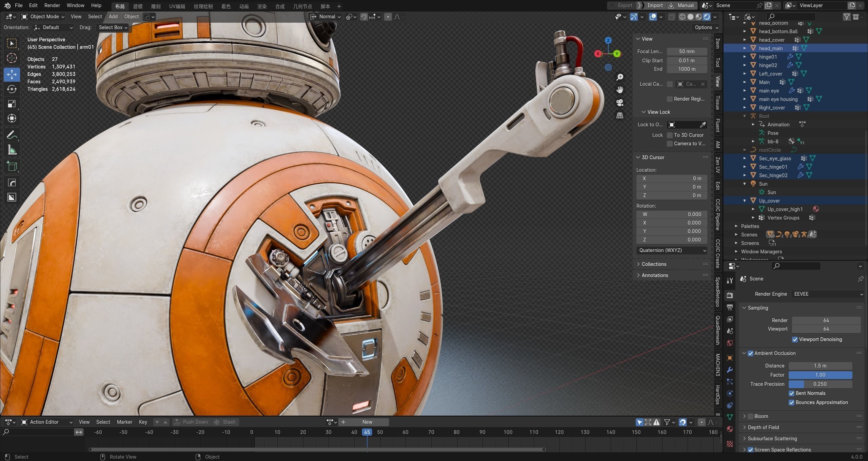Select the 3D Cursor tool

[x=12, y=58]
